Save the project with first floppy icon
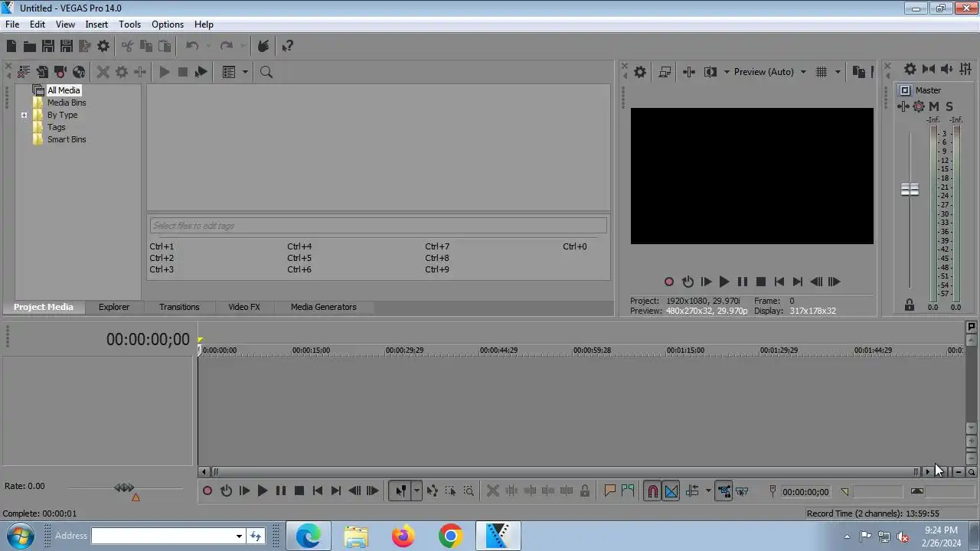This screenshot has width=980, height=551. point(47,47)
